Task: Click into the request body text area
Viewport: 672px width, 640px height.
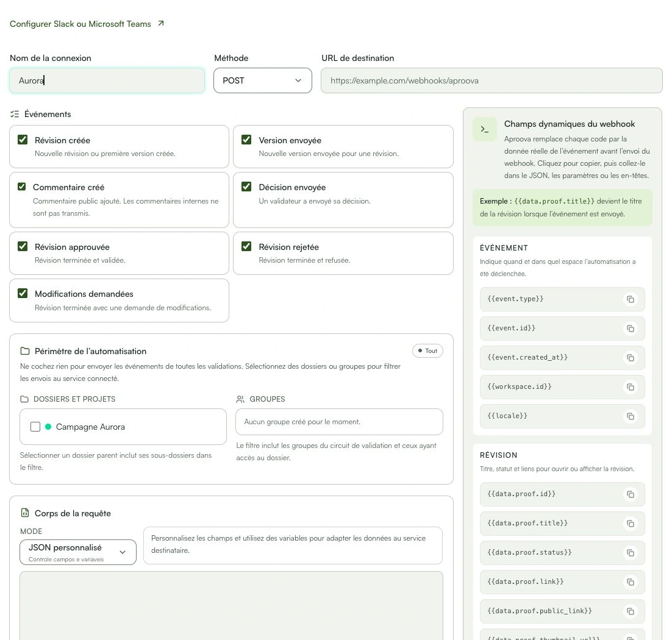Action: (x=232, y=606)
